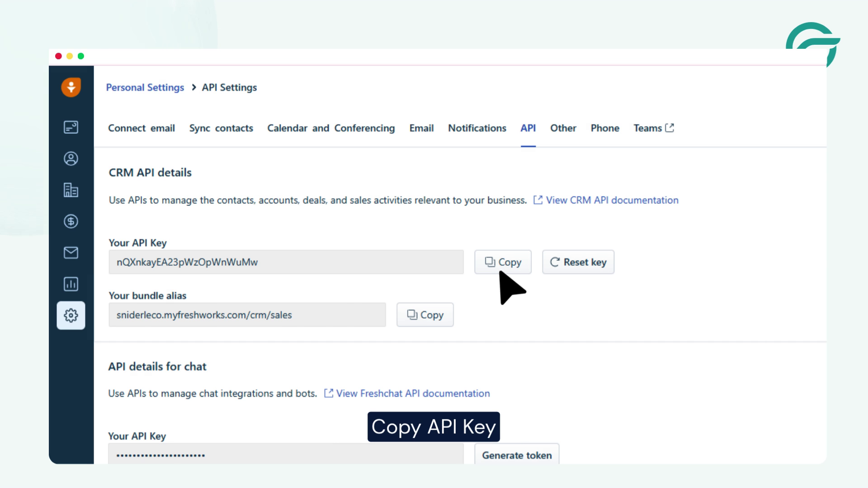This screenshot has height=488, width=868.
Task: Click the Reset key button
Action: tap(578, 262)
